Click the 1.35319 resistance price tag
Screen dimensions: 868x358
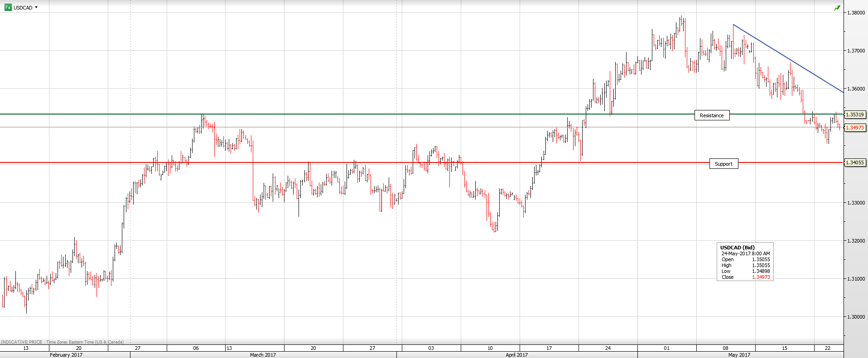(x=854, y=115)
